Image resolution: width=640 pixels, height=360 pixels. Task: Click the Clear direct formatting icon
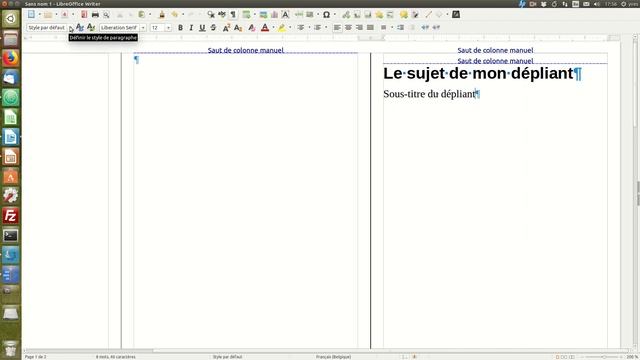coord(252,27)
